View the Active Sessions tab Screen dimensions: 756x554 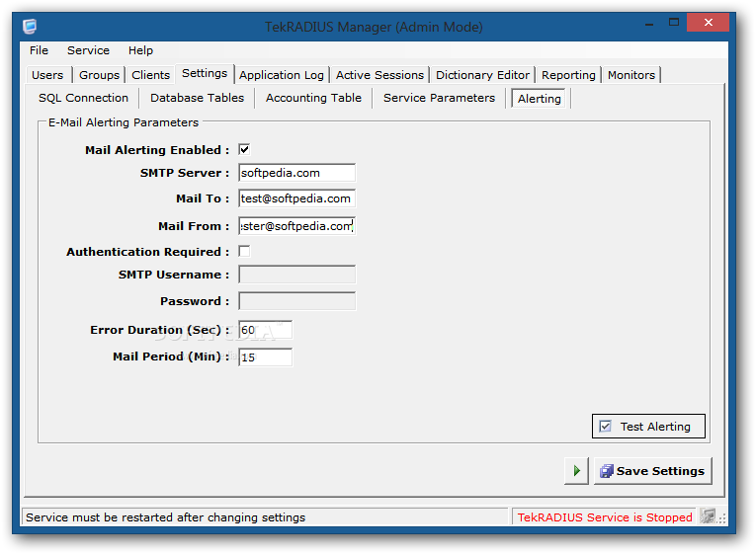[x=379, y=75]
